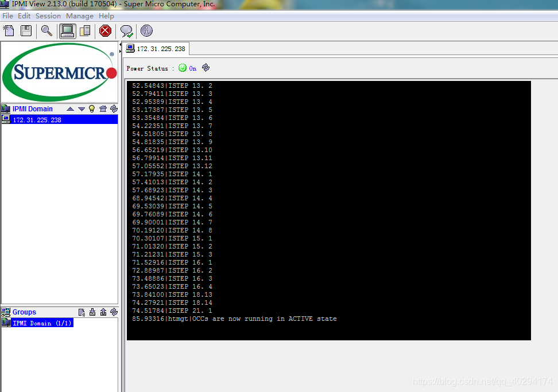This screenshot has height=392, width=558.
Task: Click the Groups panel title
Action: pyautogui.click(x=24, y=312)
